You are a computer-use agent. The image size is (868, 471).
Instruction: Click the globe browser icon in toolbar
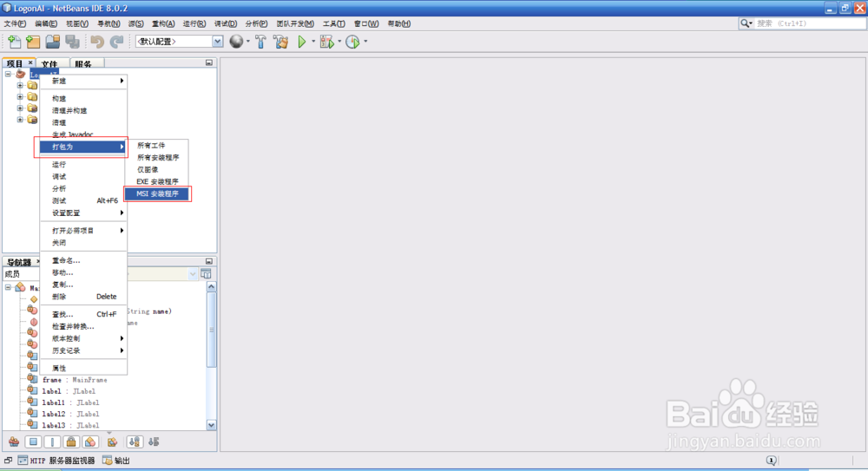[236, 42]
